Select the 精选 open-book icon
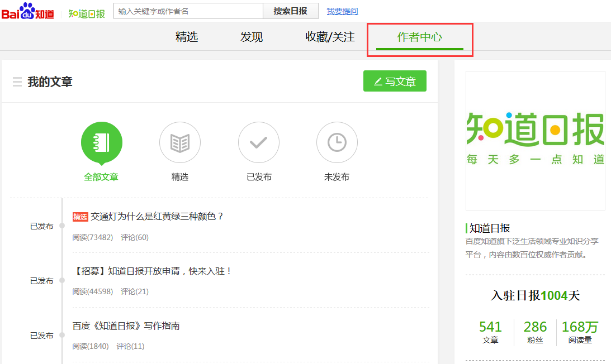This screenshot has width=611, height=364. coord(180,142)
